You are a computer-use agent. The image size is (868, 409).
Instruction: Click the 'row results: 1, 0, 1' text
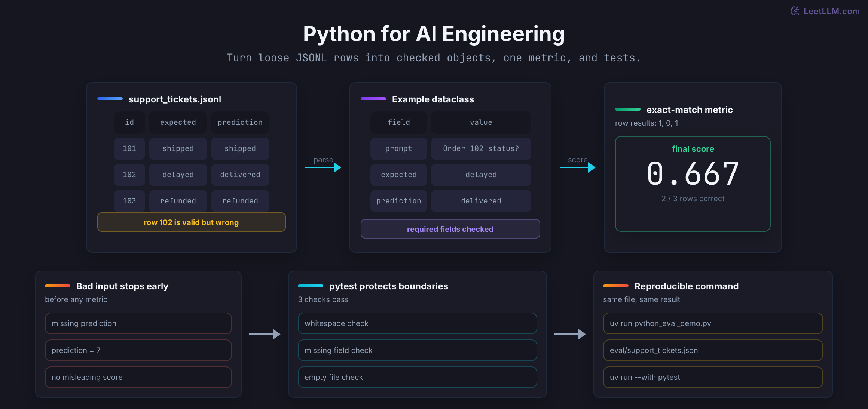pyautogui.click(x=647, y=123)
